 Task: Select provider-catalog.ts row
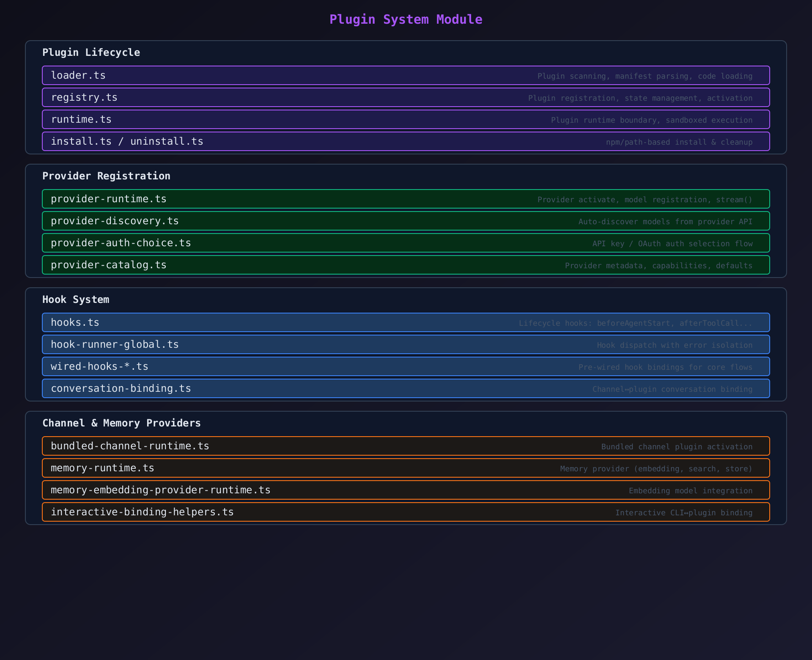[x=406, y=265]
